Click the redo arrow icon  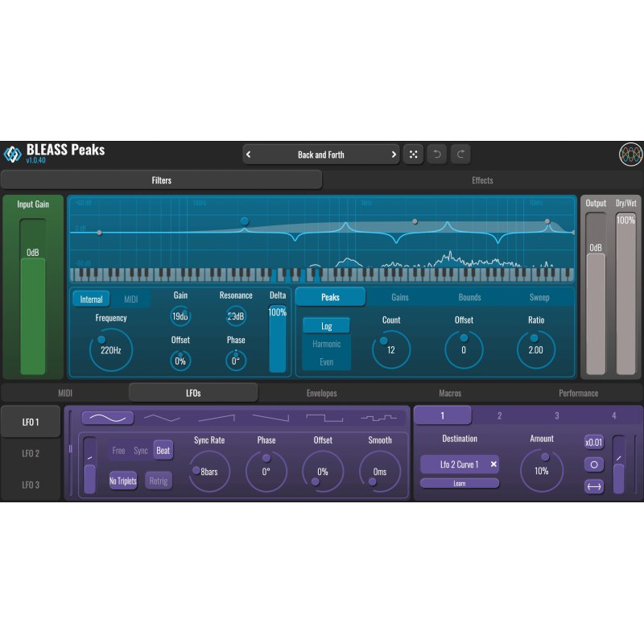[460, 155]
